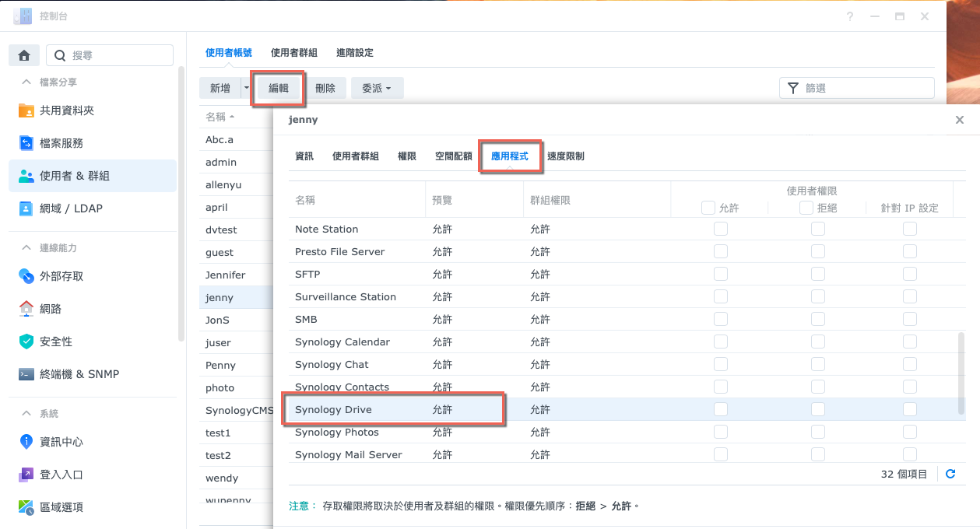Screen dimensions: 980x529
Task: Open the 空間配額 tab
Action: (453, 156)
